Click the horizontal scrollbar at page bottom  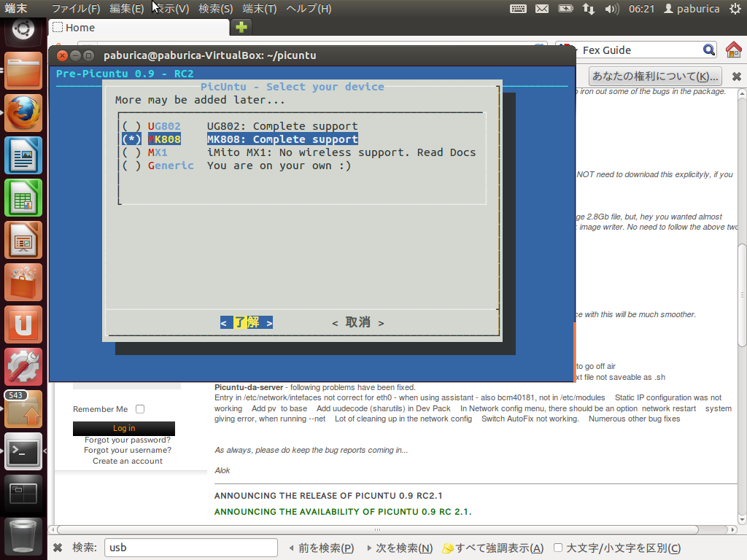click(377, 529)
